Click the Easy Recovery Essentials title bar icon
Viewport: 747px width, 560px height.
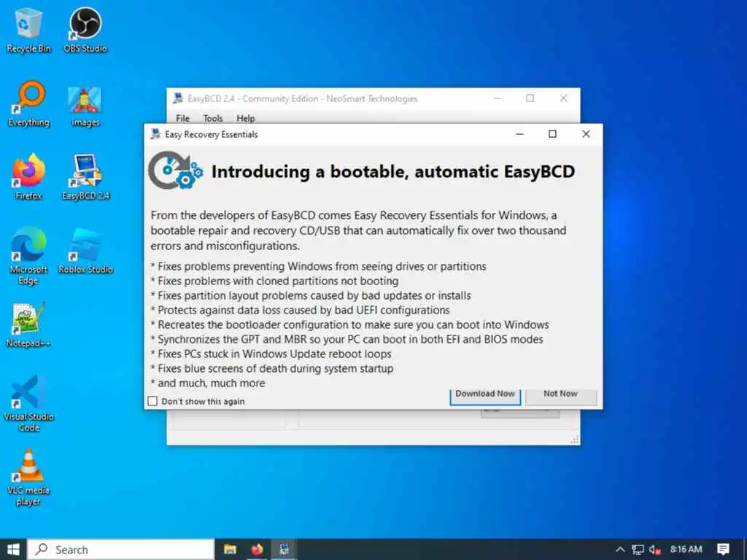point(155,134)
